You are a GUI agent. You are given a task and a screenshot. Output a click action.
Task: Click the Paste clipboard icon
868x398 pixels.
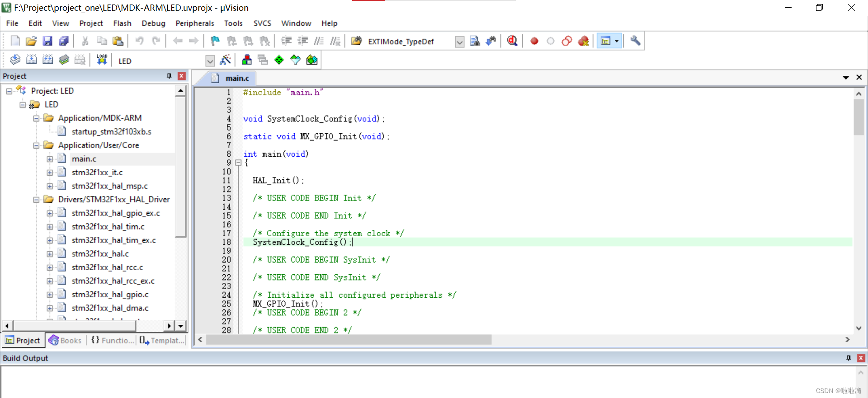[x=118, y=41]
